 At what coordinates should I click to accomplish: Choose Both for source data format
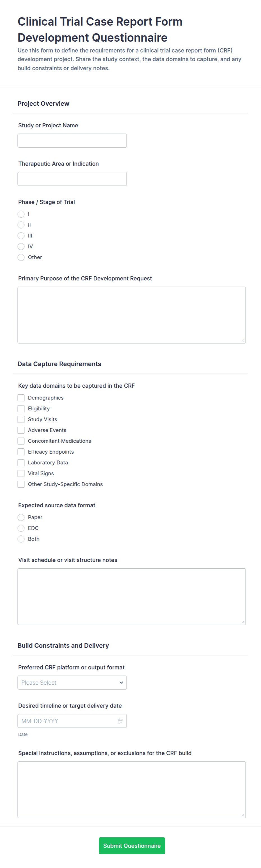click(21, 539)
